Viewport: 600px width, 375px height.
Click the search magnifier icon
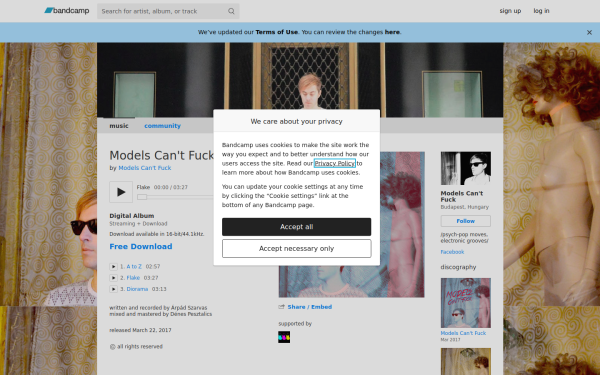[x=231, y=11]
